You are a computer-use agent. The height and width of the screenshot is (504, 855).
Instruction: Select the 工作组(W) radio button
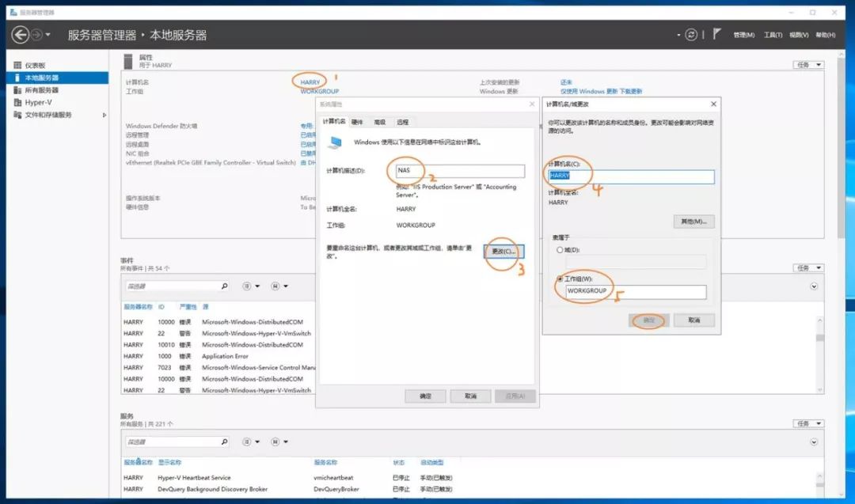coord(560,279)
